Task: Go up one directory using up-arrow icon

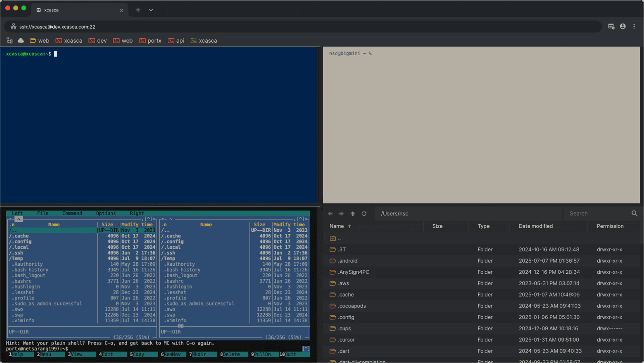Action: coord(353,214)
